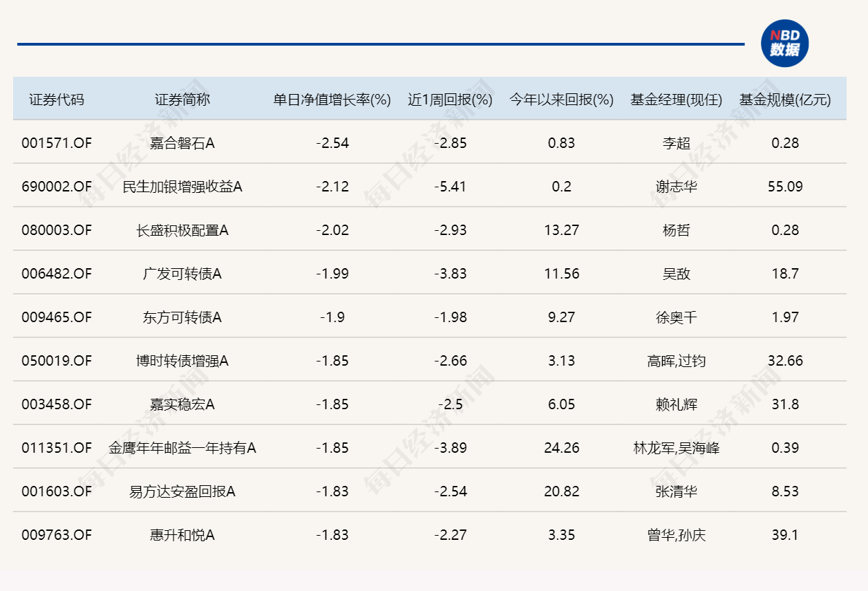Select fund code 080003.OF

57,230
